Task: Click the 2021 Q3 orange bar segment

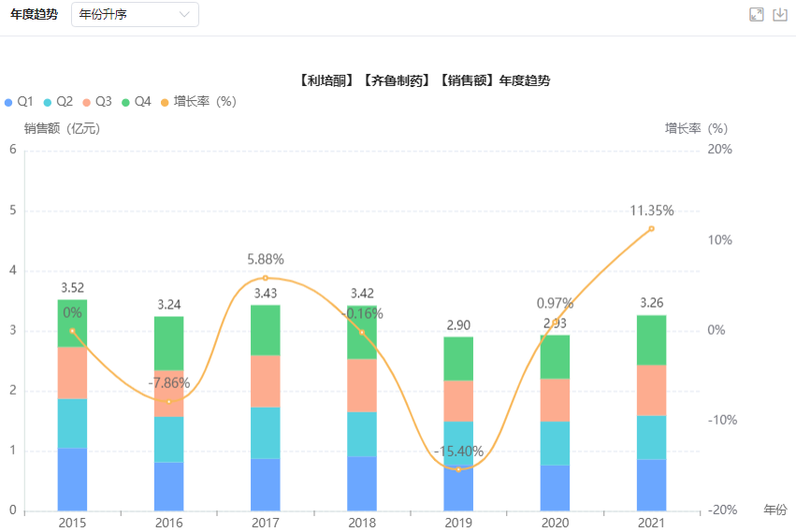Action: (x=651, y=390)
